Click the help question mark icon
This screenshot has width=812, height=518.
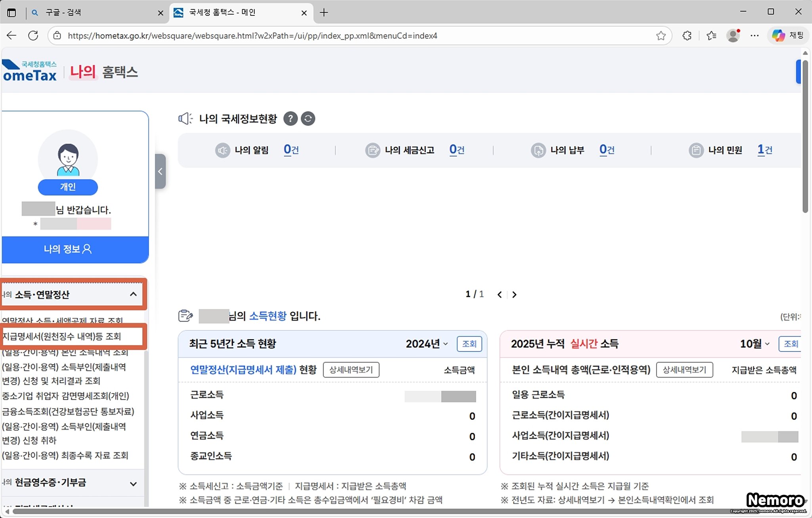(290, 119)
